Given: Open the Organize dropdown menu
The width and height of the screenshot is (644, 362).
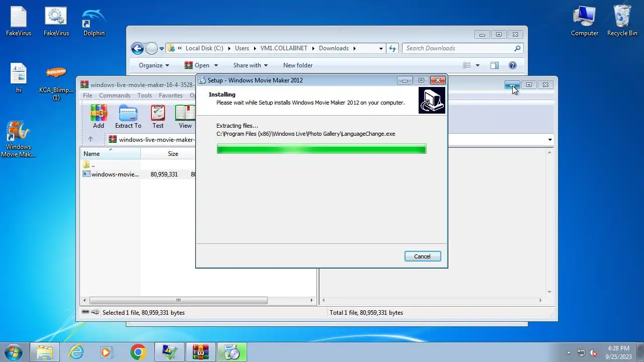Looking at the screenshot, I should [x=154, y=65].
